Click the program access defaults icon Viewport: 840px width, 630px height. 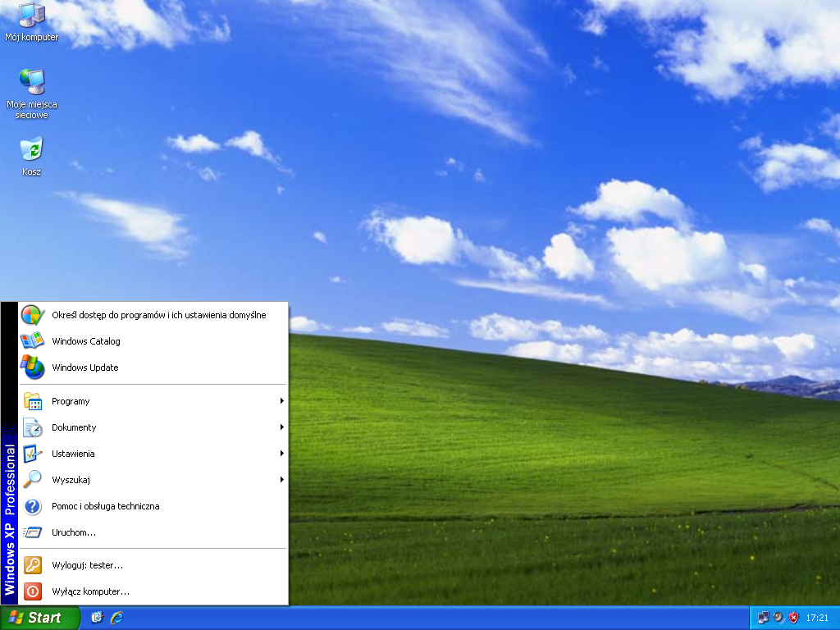click(x=33, y=315)
